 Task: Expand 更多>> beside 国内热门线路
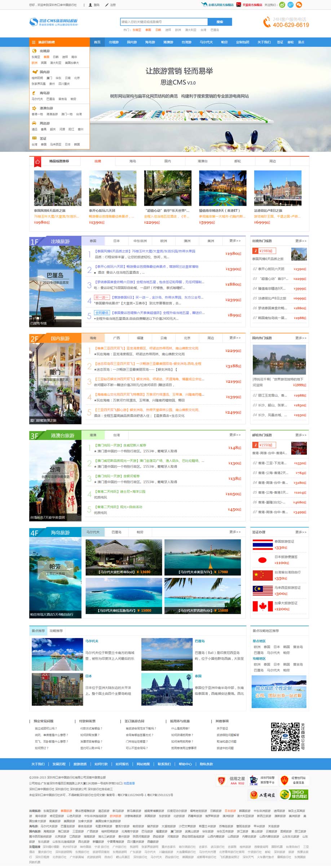point(301,338)
